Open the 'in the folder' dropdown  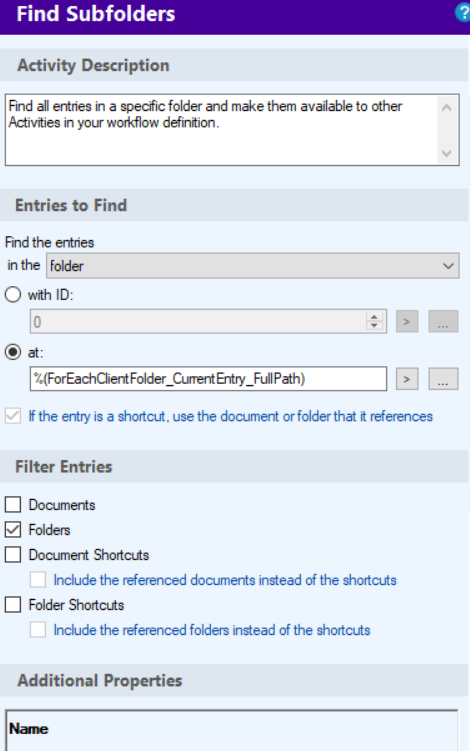coord(252,265)
